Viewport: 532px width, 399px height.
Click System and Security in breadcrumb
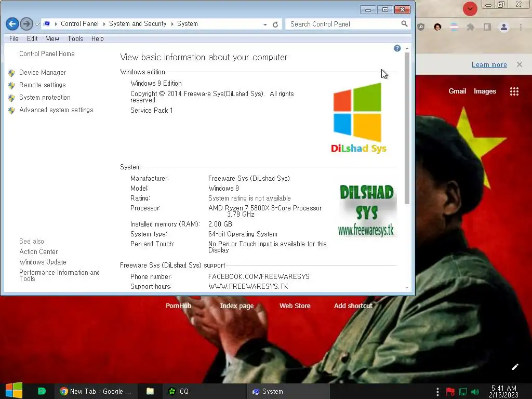(138, 24)
